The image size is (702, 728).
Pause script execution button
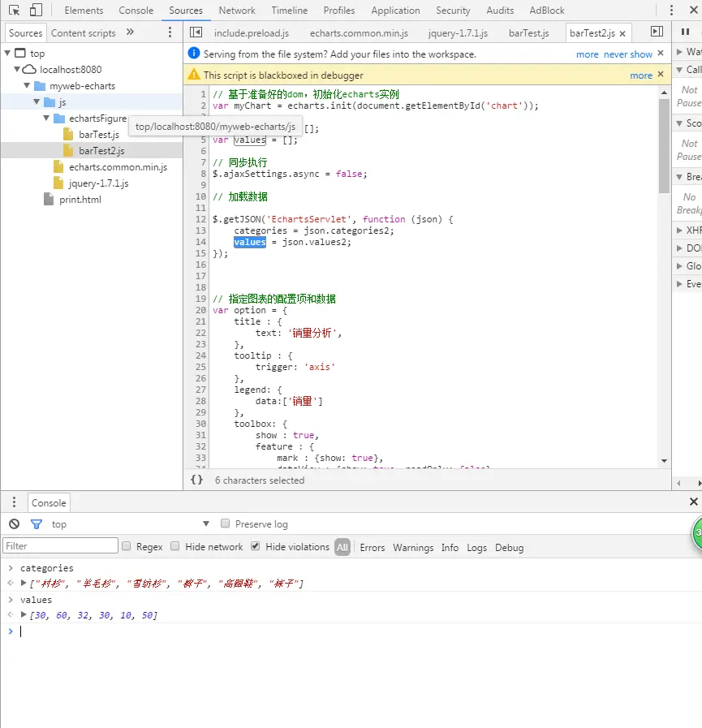[x=685, y=32]
